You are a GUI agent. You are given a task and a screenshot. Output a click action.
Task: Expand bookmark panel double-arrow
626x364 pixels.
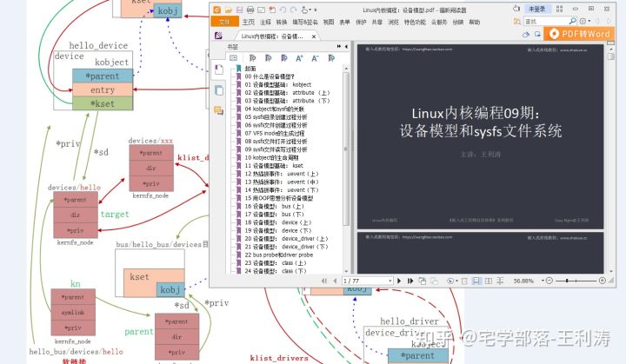click(x=339, y=47)
